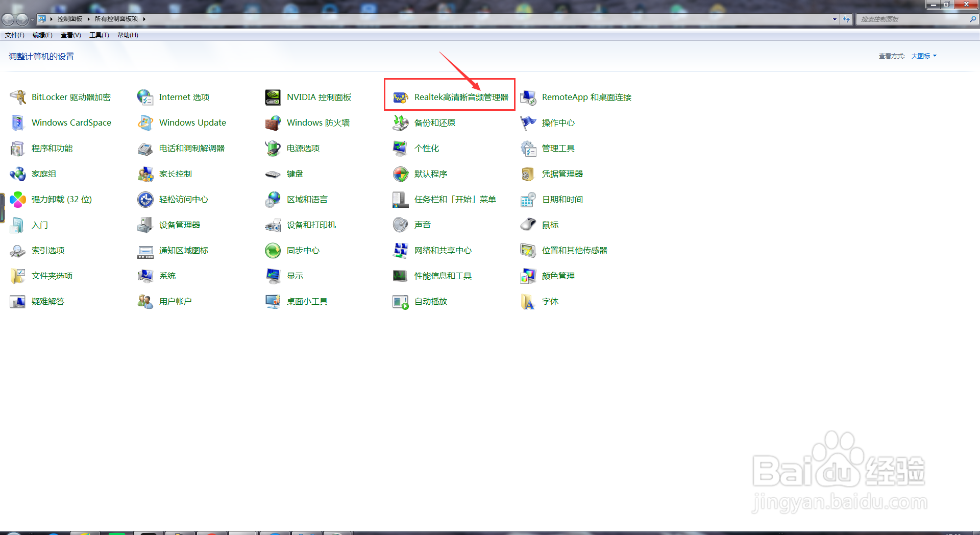The width and height of the screenshot is (980, 535).
Task: Open the 设备管理器 icon
Action: (145, 225)
